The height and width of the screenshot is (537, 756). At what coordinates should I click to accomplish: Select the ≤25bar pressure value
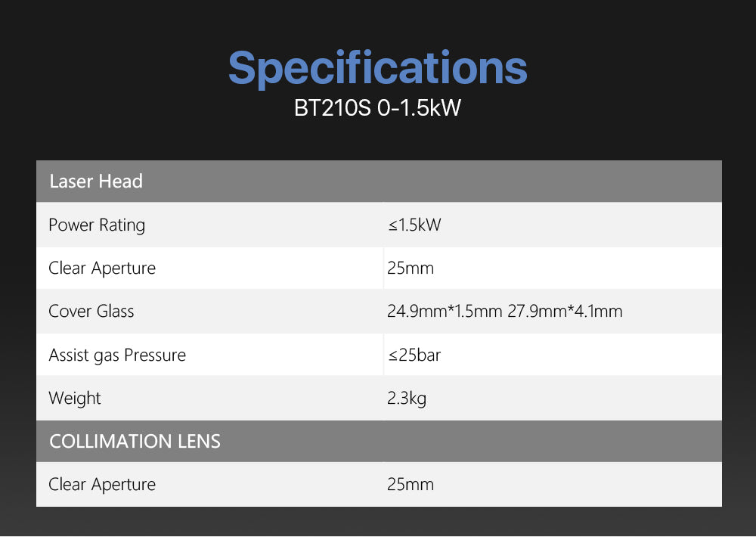click(x=414, y=355)
